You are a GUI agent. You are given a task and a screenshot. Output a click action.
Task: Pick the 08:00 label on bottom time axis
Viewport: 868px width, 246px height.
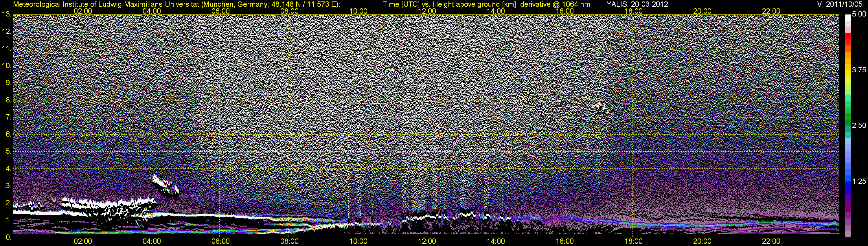pyautogui.click(x=289, y=241)
